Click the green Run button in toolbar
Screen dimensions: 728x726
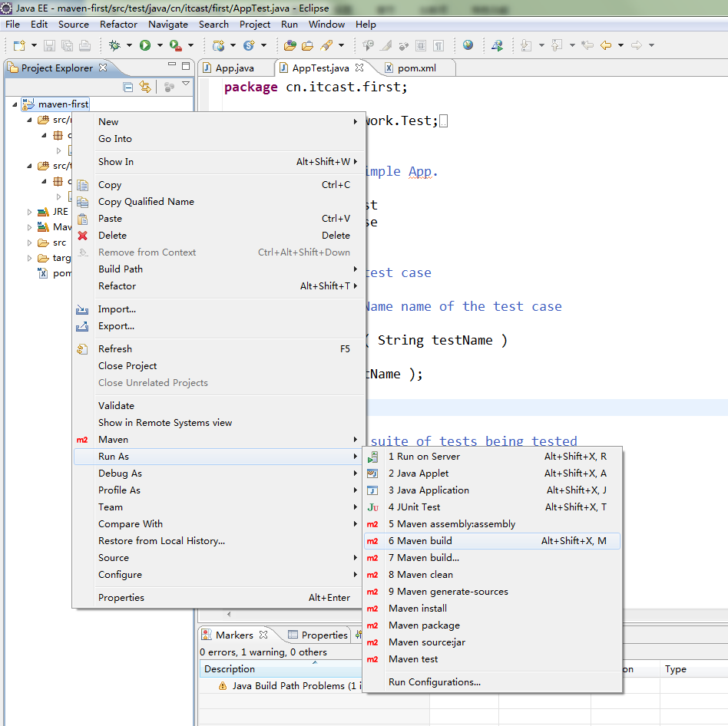point(145,45)
